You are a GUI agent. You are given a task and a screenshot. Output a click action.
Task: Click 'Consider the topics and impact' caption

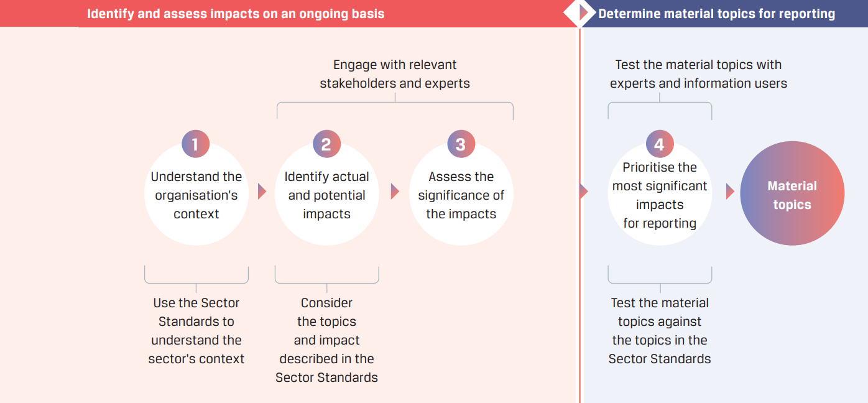click(327, 340)
